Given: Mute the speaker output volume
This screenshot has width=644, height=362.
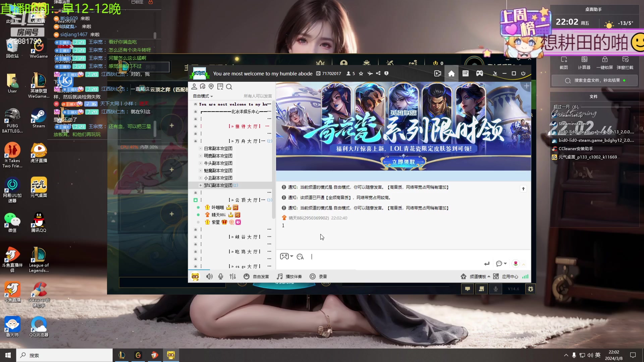Looking at the screenshot, I should [x=210, y=276].
